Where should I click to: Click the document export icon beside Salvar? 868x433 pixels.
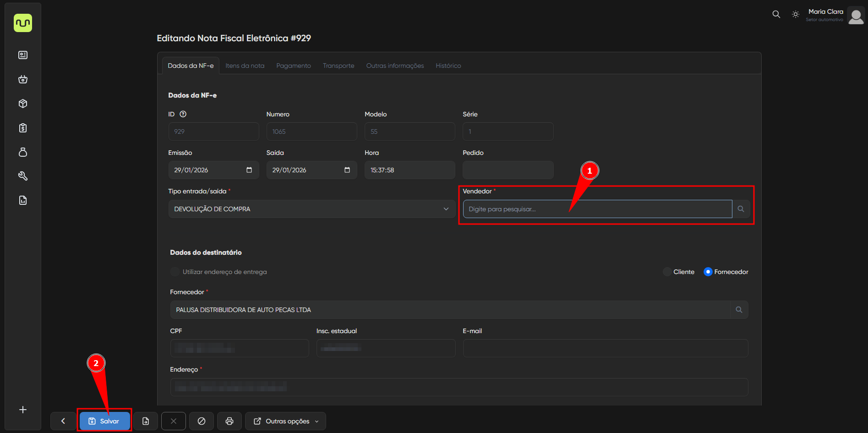pos(146,421)
